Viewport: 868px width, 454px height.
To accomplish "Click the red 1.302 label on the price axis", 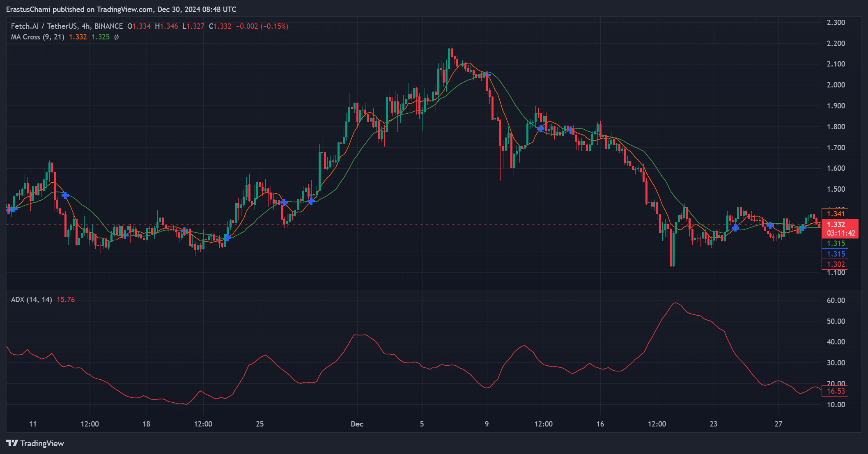I will coord(836,264).
